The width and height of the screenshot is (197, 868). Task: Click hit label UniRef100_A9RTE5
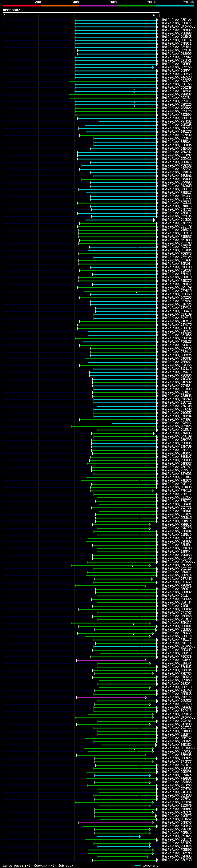click(177, 528)
